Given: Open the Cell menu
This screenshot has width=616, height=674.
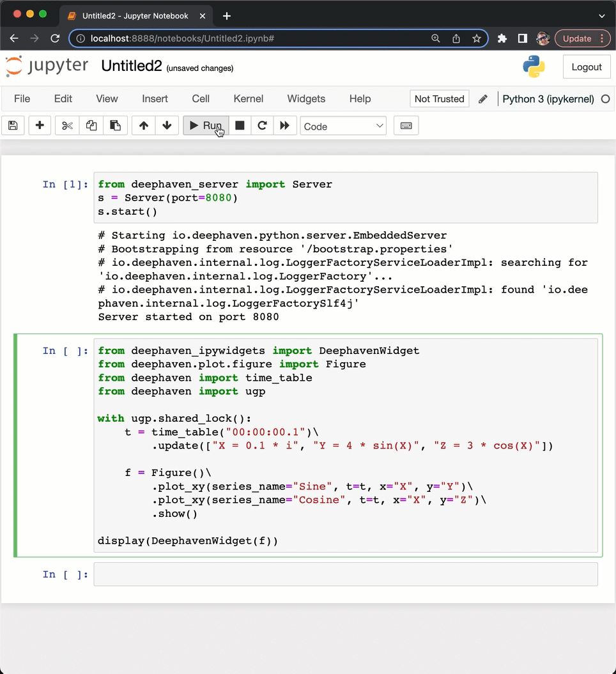Looking at the screenshot, I should tap(201, 99).
